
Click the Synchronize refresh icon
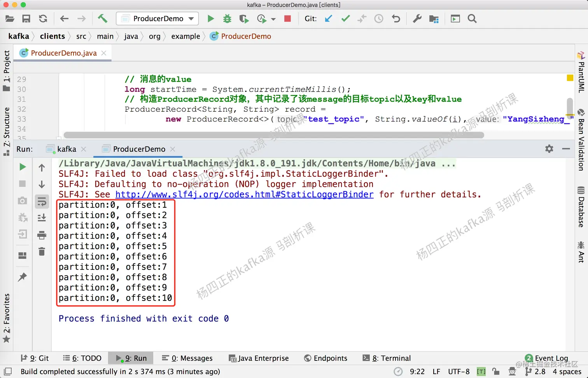pos(43,19)
